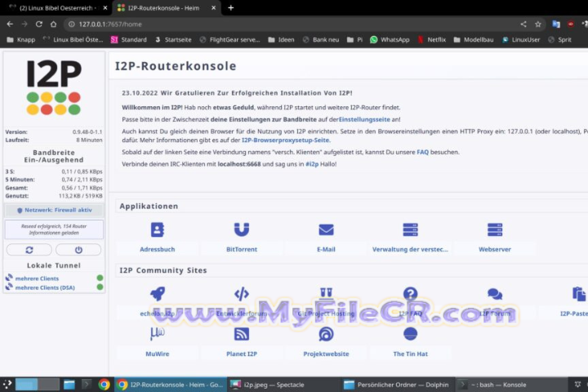588x392 pixels.
Task: Open the Git Project Hosting icon
Action: (x=326, y=293)
